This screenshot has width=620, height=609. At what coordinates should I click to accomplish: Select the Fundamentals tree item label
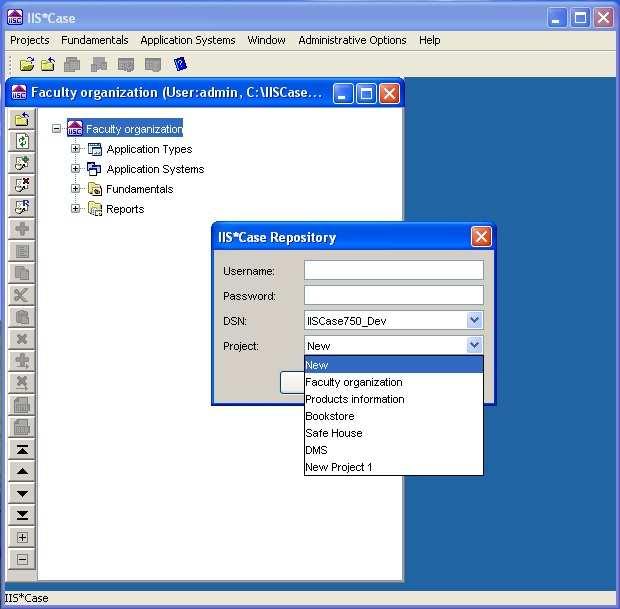tap(140, 189)
